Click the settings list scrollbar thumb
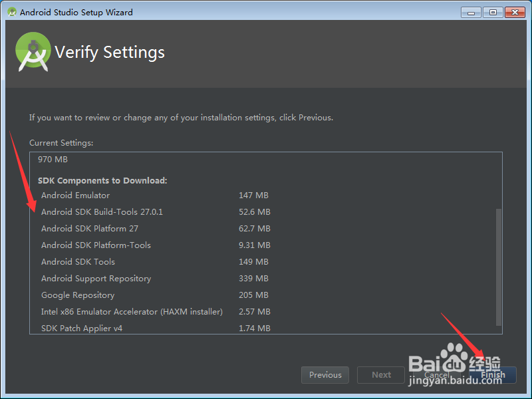Screen dimensions: 532x399 498,267
